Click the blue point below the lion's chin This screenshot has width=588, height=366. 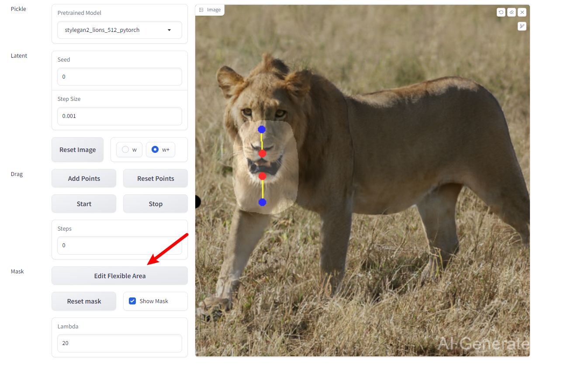(x=262, y=202)
